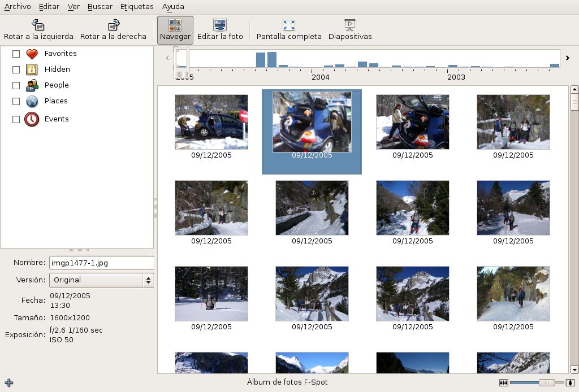The image size is (579, 392).
Task: Click the timeline position handle at 2005
Action: (x=182, y=63)
